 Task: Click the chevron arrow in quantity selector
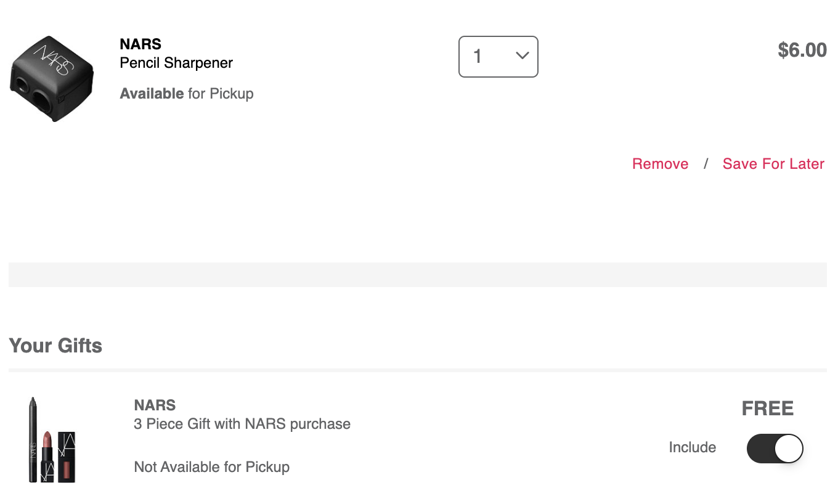[522, 55]
